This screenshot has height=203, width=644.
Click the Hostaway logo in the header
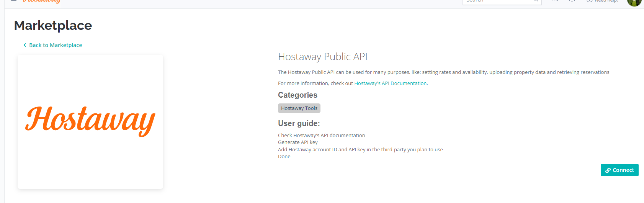pyautogui.click(x=41, y=1)
